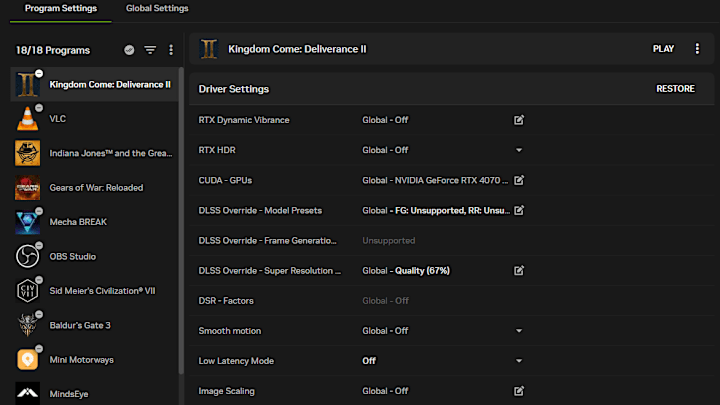
Task: Click the Indiana Jones game icon
Action: (x=28, y=153)
